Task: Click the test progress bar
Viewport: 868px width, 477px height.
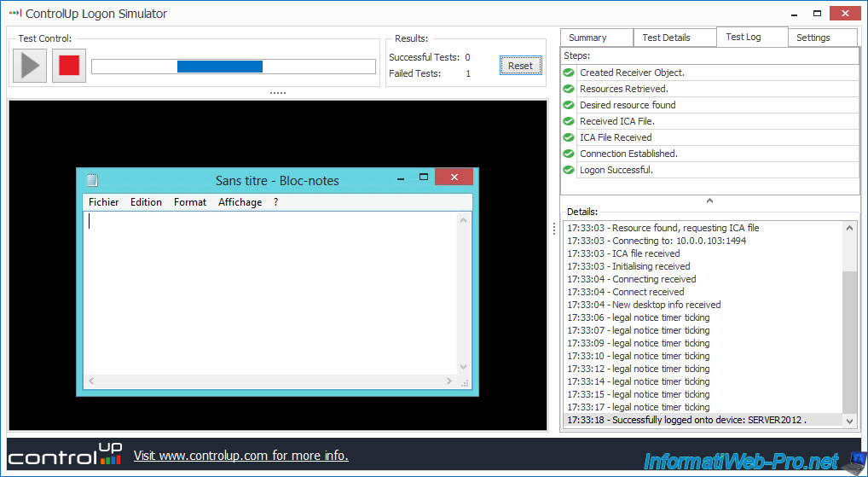Action: [x=233, y=67]
